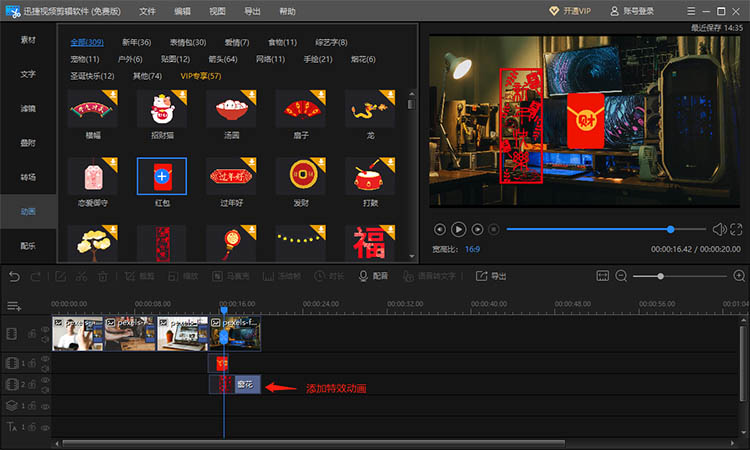
Task: Switch to the 素材 sidebar panel
Action: pyautogui.click(x=28, y=40)
